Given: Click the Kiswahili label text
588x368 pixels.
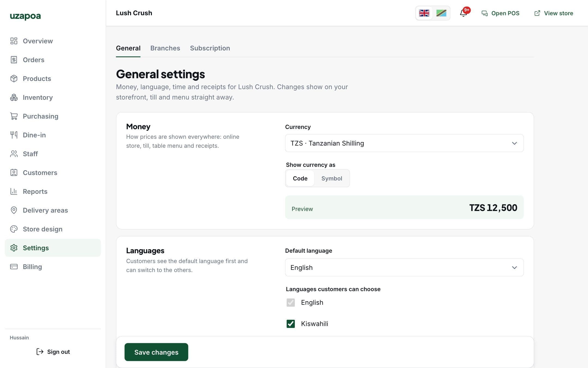Looking at the screenshot, I should [x=314, y=324].
